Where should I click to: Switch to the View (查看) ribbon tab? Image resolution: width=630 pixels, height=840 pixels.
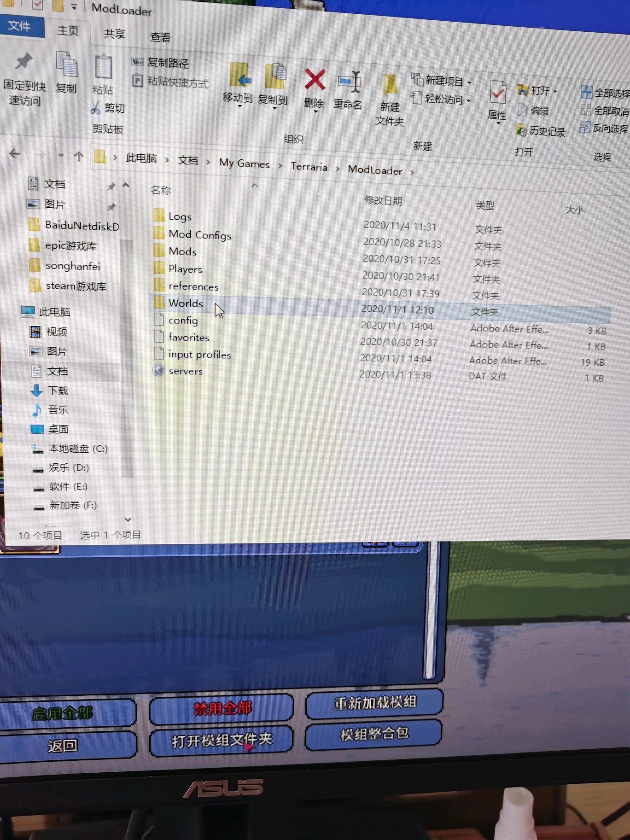(160, 37)
